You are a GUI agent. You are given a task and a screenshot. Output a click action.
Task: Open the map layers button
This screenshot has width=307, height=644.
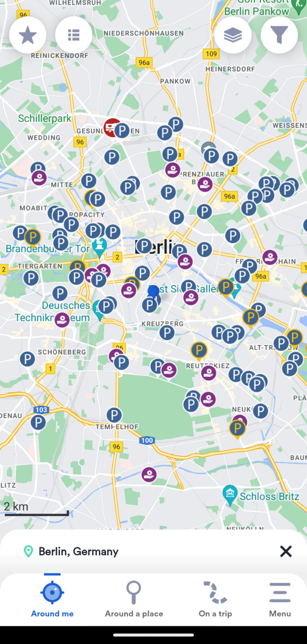point(233,35)
